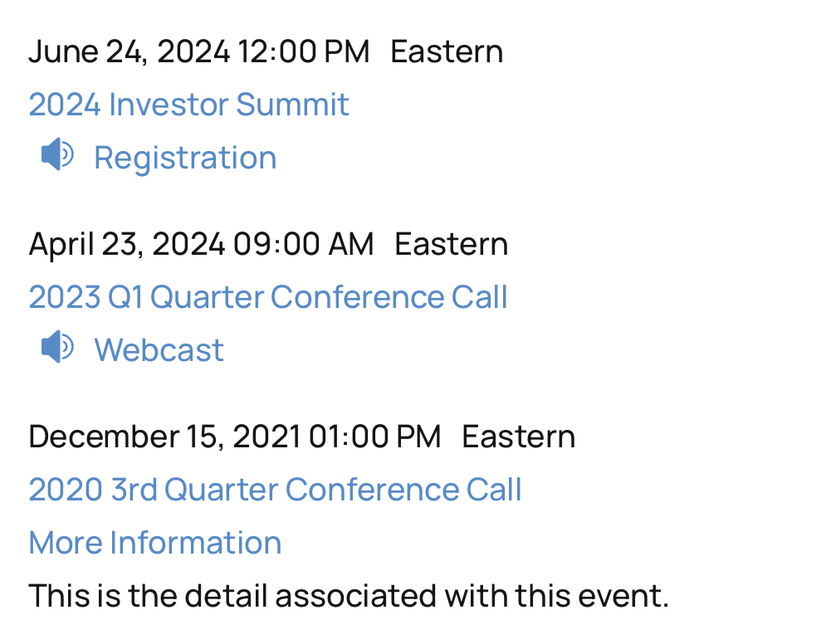Click the December 15 date text
Image resolution: width=826 pixels, height=644 pixels.
tap(125, 437)
